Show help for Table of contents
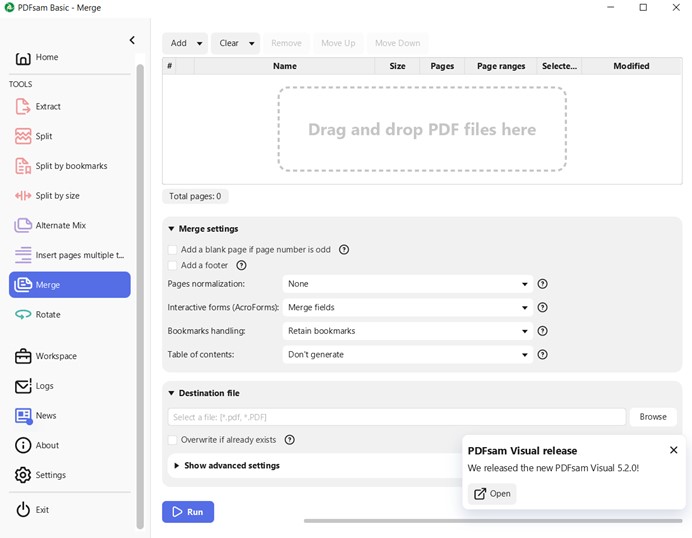The image size is (692, 538). pyautogui.click(x=542, y=354)
